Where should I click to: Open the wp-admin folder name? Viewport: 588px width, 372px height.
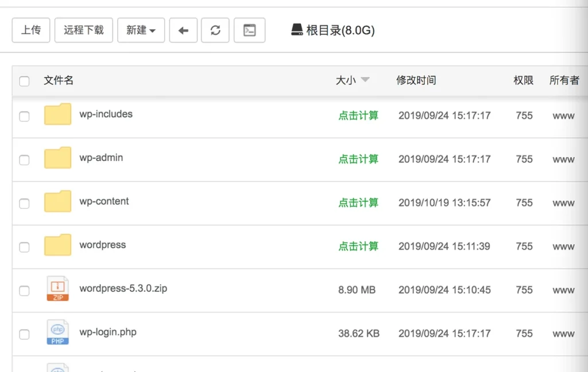click(x=101, y=157)
